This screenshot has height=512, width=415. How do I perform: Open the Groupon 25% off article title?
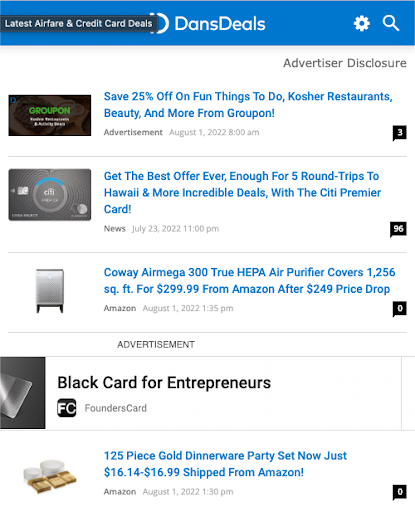pos(248,105)
